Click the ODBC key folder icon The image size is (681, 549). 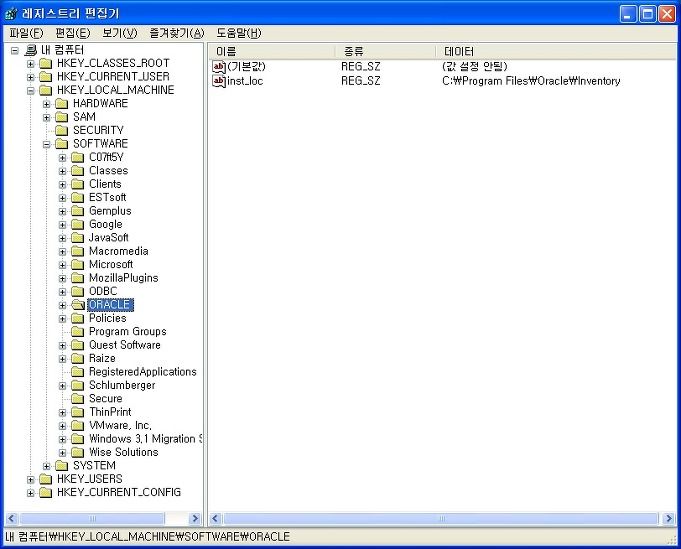pos(78,291)
